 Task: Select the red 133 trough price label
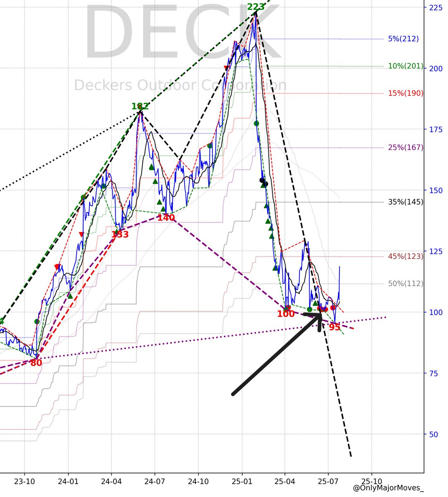[x=120, y=234]
